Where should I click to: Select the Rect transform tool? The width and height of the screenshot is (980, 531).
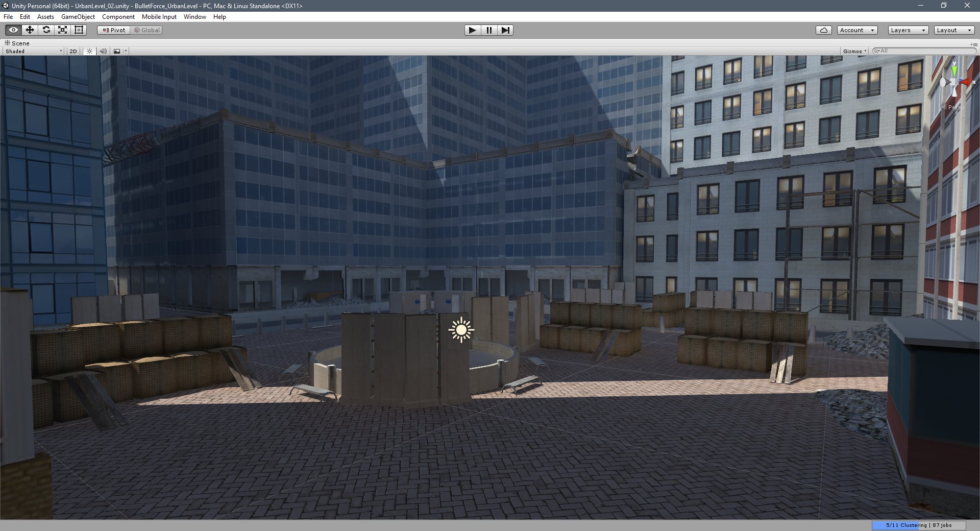79,30
